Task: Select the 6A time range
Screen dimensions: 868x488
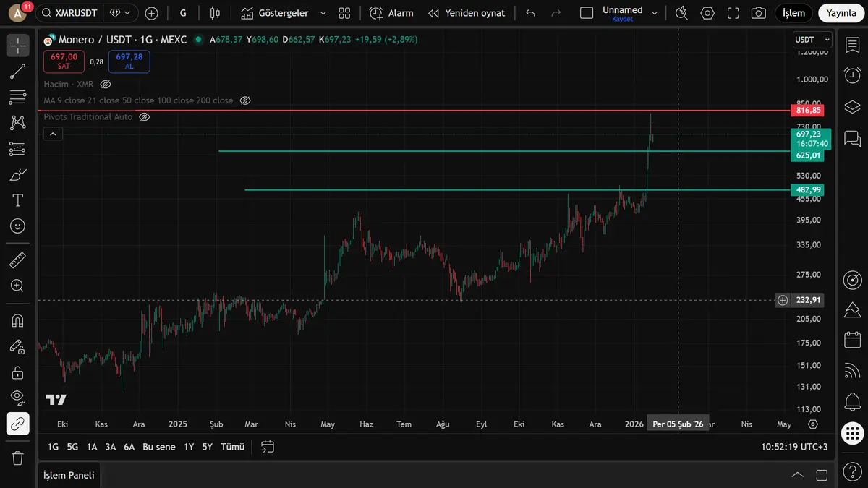Action: [129, 447]
